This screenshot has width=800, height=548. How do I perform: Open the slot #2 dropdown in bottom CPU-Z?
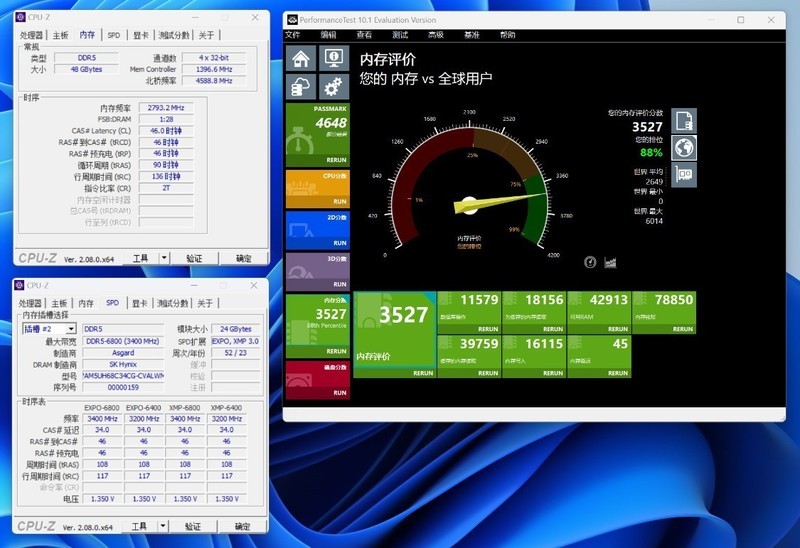(71, 329)
